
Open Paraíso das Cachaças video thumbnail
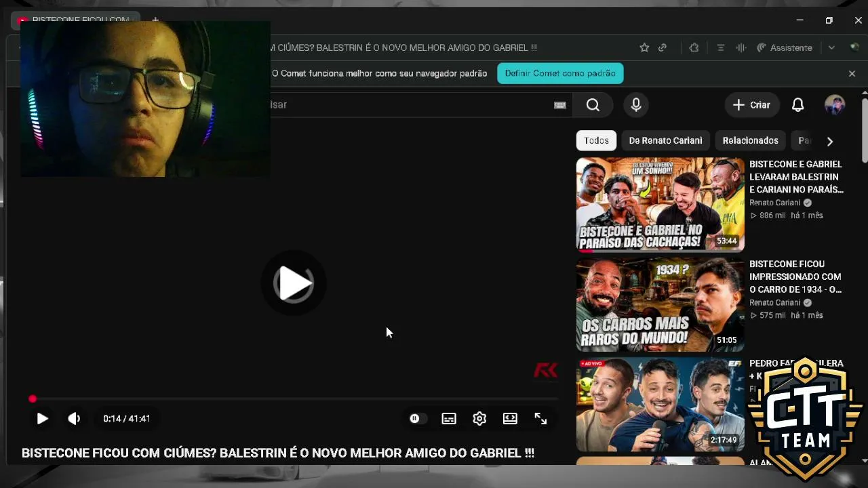[x=660, y=205]
